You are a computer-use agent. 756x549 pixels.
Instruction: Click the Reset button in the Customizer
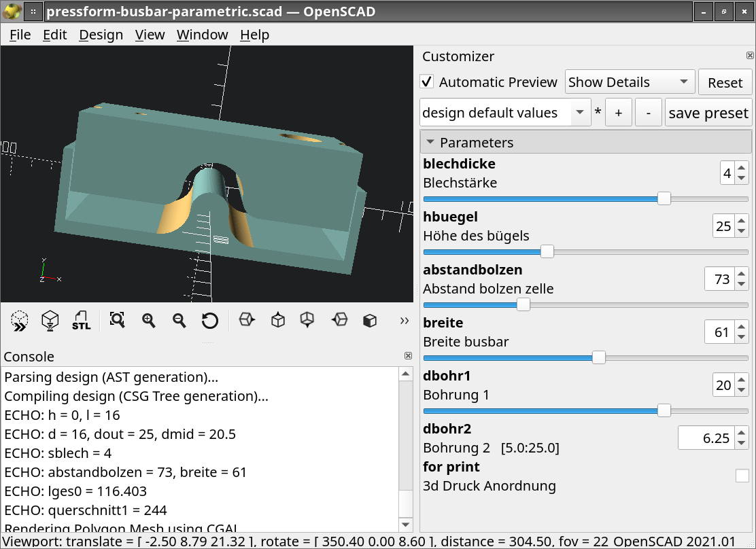[x=725, y=82]
